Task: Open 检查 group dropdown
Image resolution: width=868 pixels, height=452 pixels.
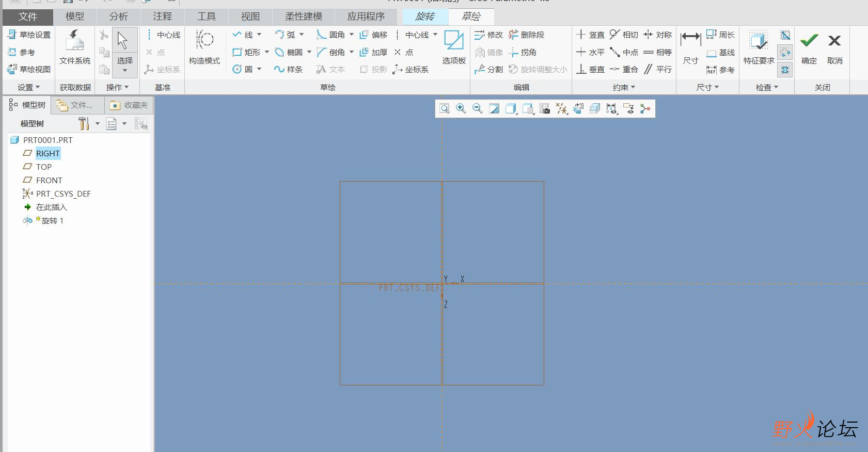Action: coord(767,87)
